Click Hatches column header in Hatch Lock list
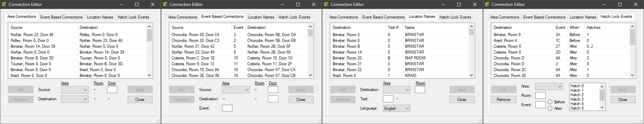Screen dimensions: 644x124 607,27
